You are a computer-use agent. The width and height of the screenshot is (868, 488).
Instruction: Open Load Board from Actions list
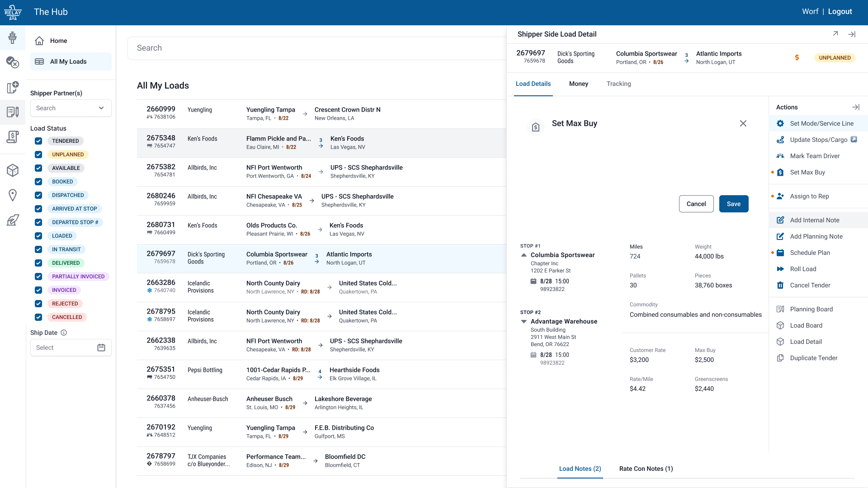pos(818,325)
